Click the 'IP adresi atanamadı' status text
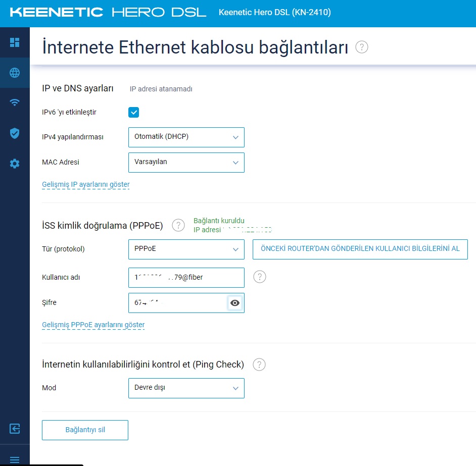 coord(161,89)
